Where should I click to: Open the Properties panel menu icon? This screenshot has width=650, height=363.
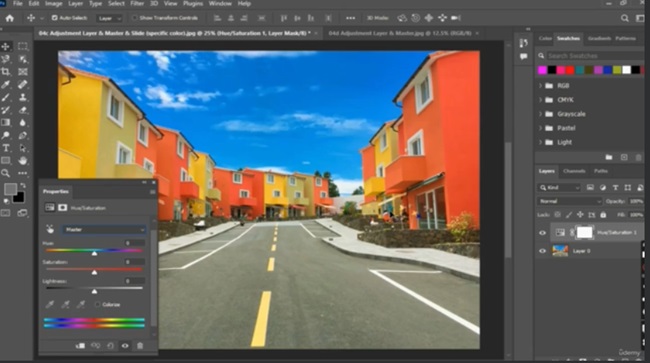[153, 192]
